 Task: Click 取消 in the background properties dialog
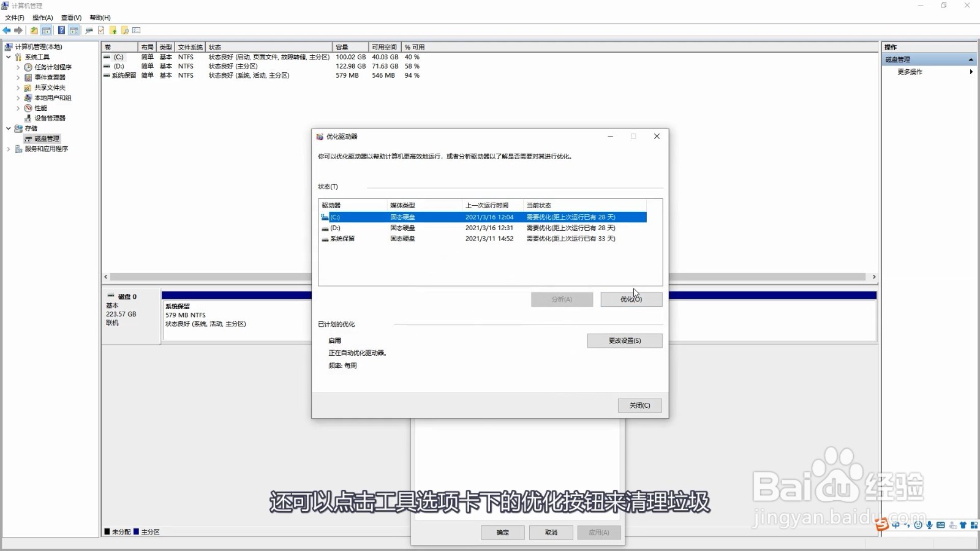(x=551, y=533)
